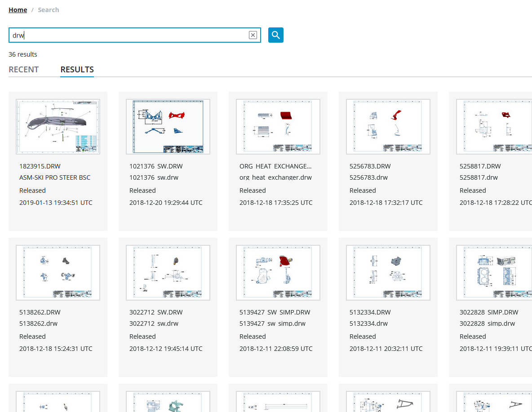The height and width of the screenshot is (412, 532).
Task: Select the 5132334.DRW result title
Action: click(x=370, y=312)
